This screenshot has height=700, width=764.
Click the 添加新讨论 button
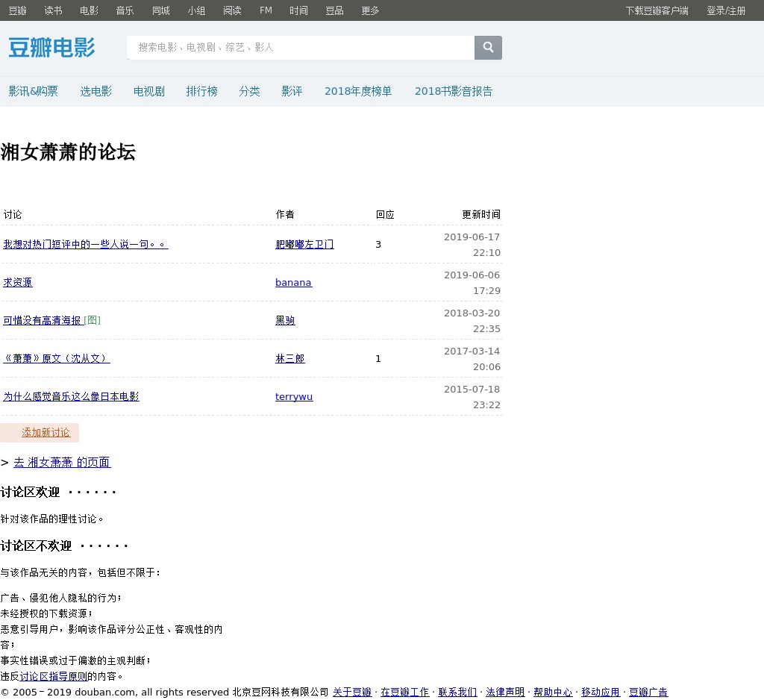click(x=46, y=433)
